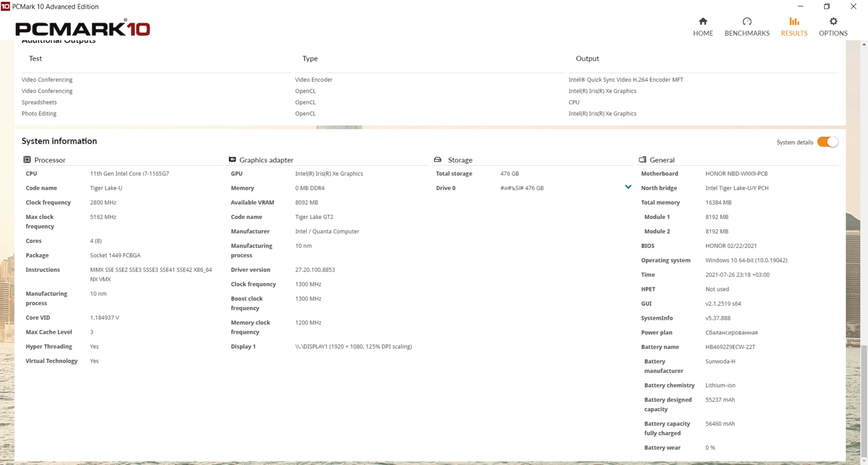868x465 pixels.
Task: Click the Type column header
Action: coord(310,59)
